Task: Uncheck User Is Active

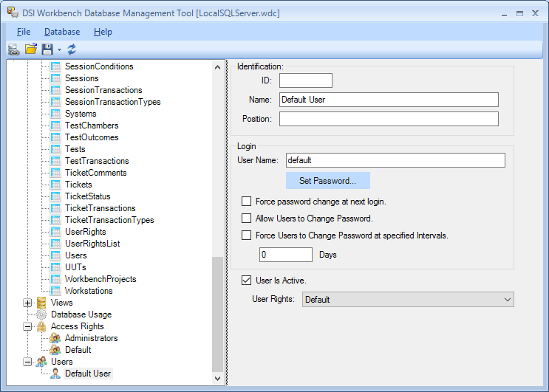Action: click(x=246, y=281)
